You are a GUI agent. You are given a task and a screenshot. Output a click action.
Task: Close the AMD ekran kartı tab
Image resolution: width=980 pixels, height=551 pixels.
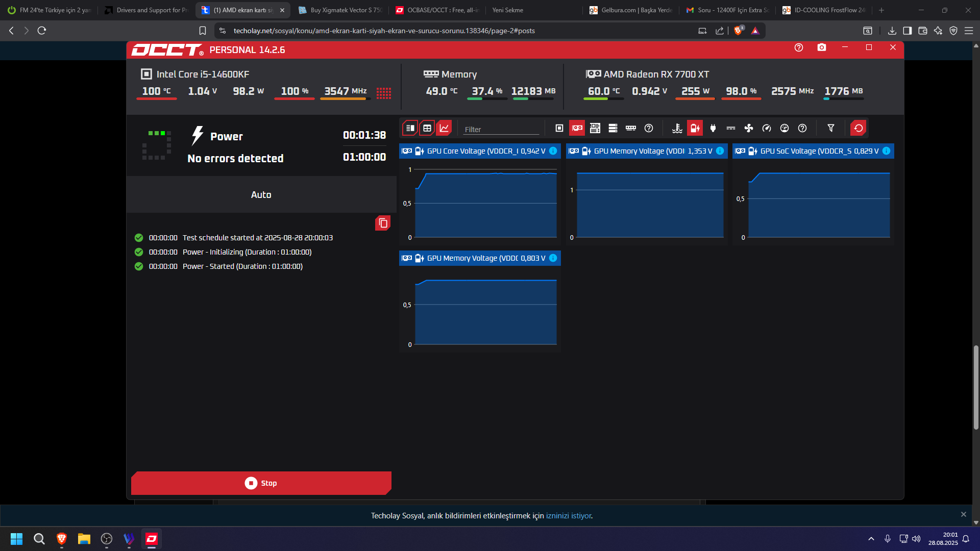(x=282, y=10)
